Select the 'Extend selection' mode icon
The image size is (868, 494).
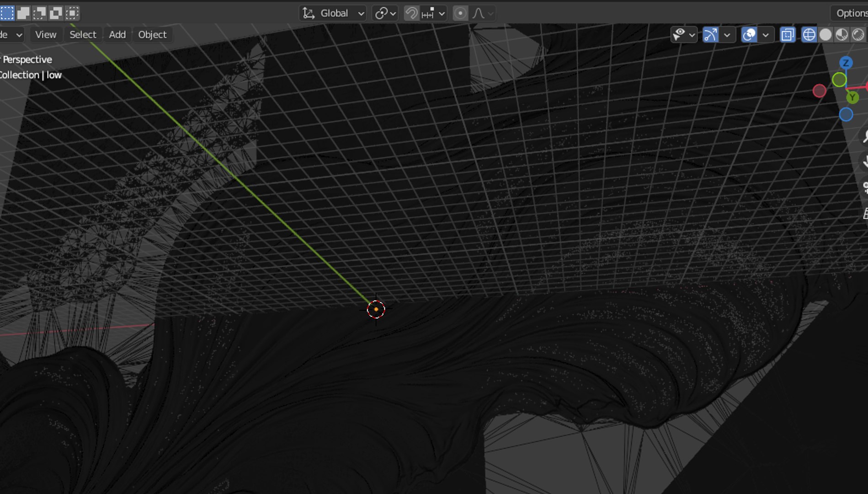tap(23, 13)
